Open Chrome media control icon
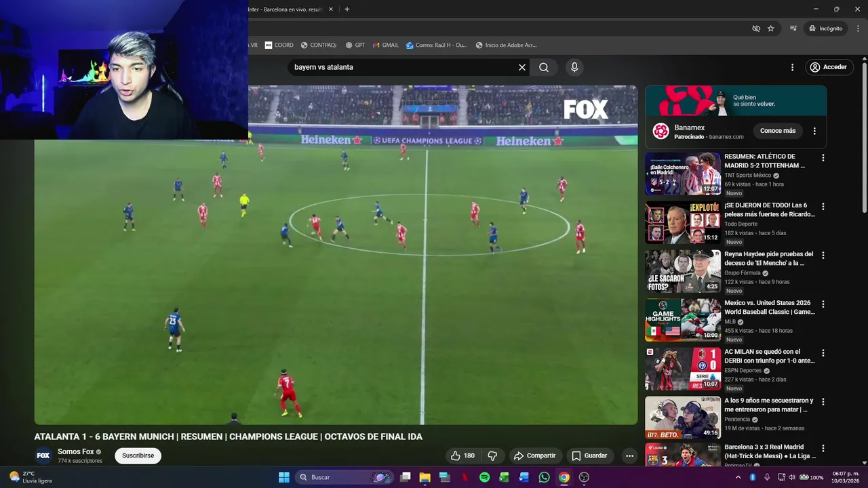 coord(793,28)
